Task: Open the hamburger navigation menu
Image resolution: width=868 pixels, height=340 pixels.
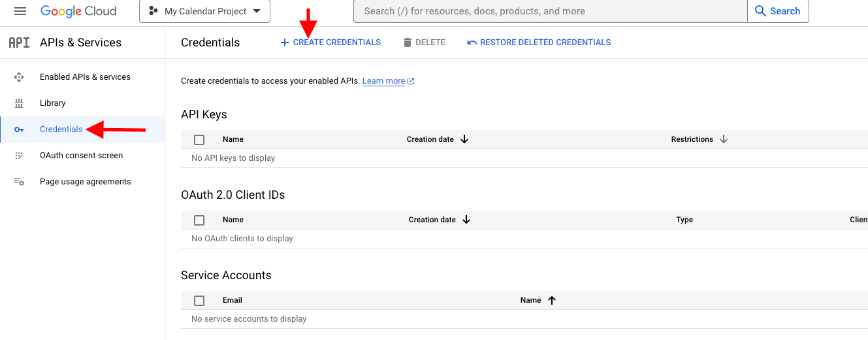Action: (20, 11)
